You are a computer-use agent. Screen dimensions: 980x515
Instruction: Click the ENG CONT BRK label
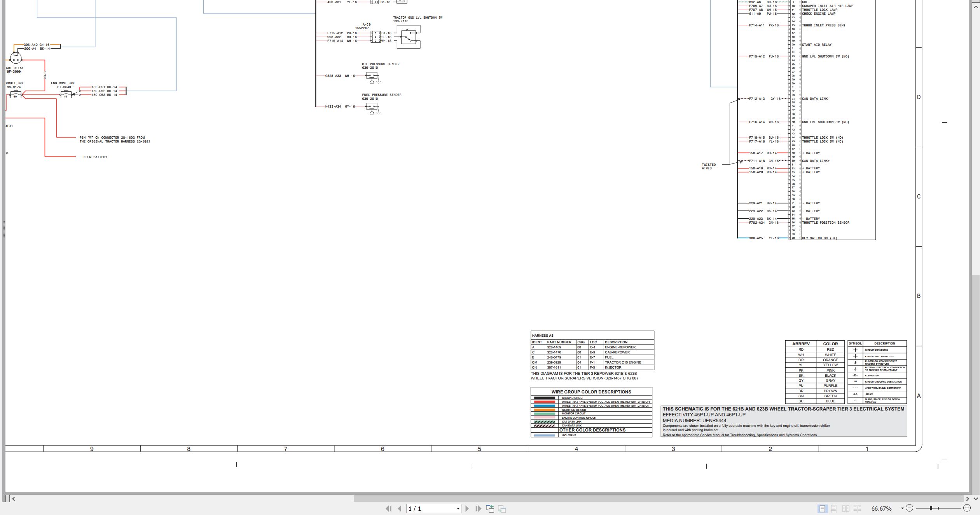pos(63,83)
